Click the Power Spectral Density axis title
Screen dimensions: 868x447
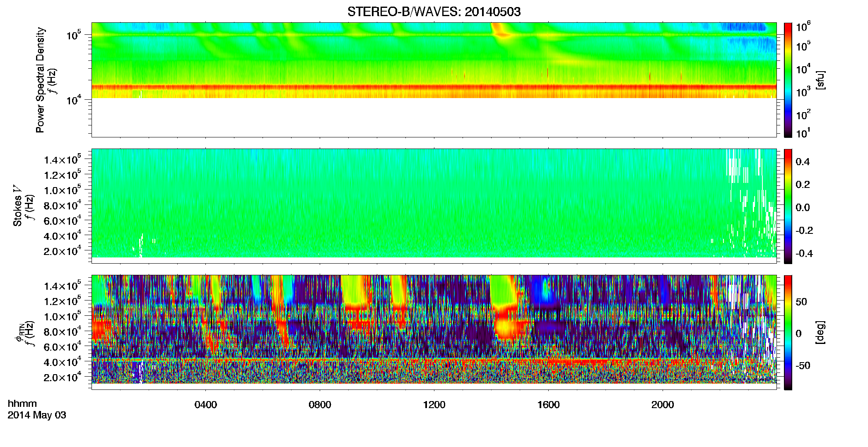tap(40, 80)
